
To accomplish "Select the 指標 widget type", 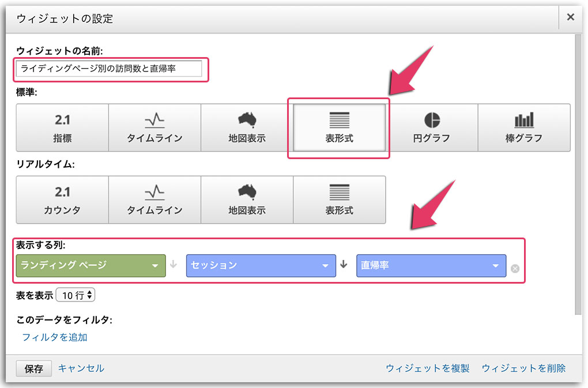I will coord(62,127).
